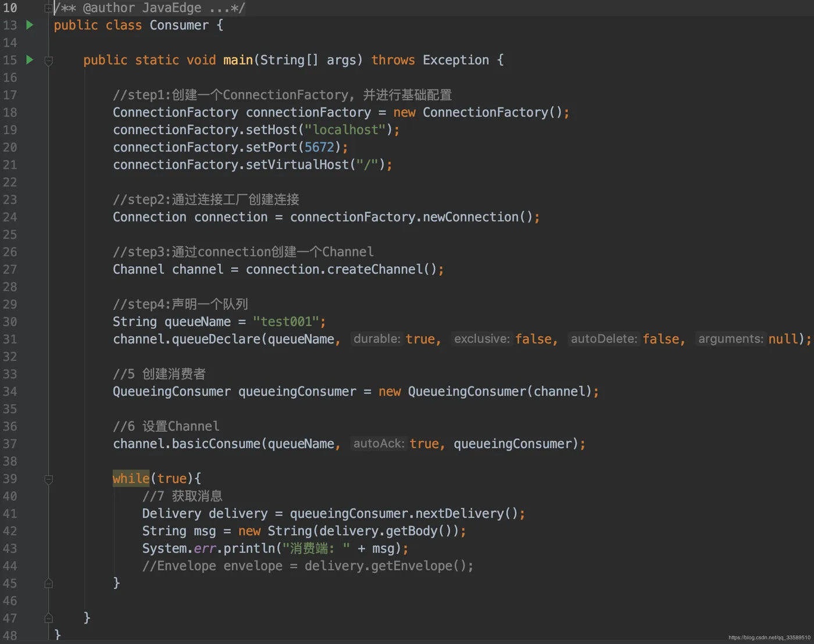
Task: Click the //step1 comment line
Action: point(283,95)
